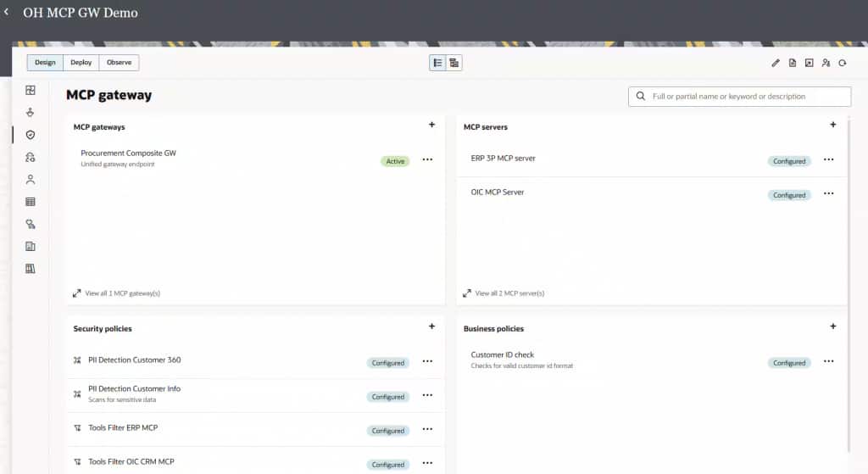Image resolution: width=868 pixels, height=474 pixels.
Task: Click the search field for name or keyword
Action: coord(739,97)
